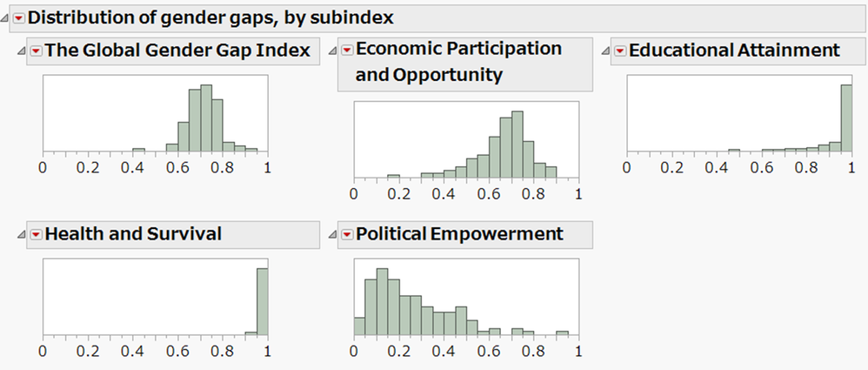Collapse the Political Empowerment section

[x=333, y=234]
